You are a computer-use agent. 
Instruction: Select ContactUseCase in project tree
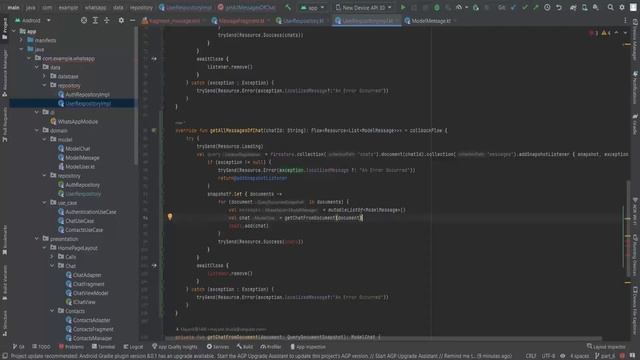tap(84, 230)
